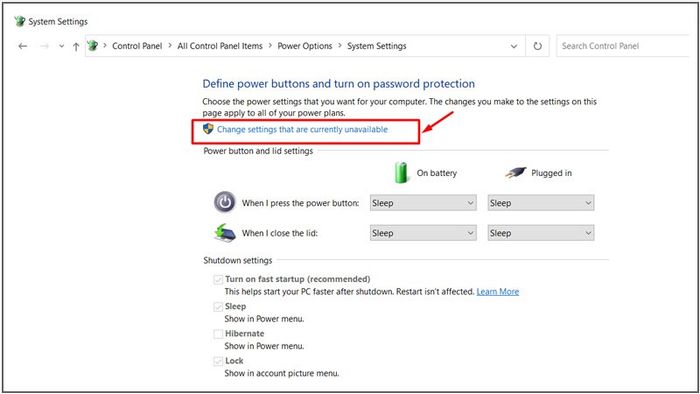
Task: Toggle Turn on fast startup checkbox
Action: pos(218,280)
